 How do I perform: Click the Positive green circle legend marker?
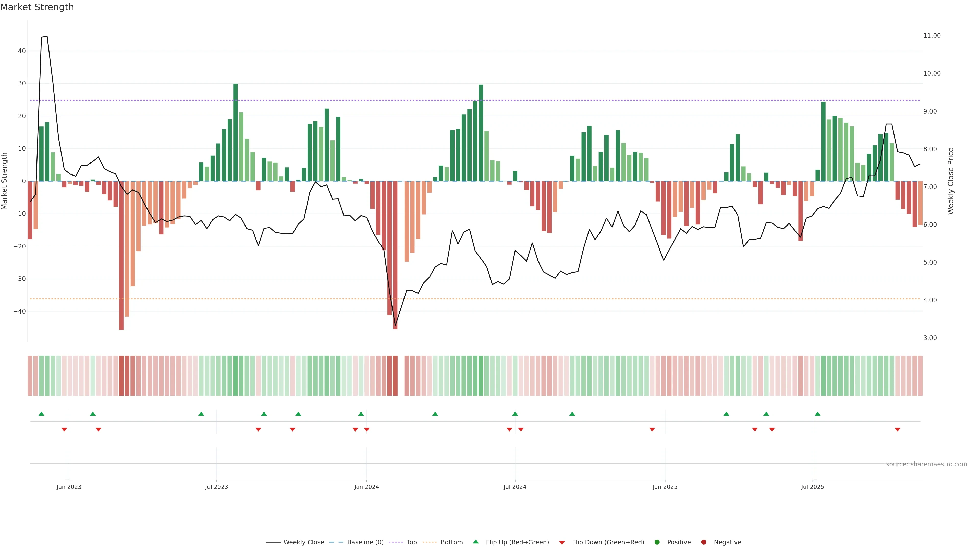657,542
